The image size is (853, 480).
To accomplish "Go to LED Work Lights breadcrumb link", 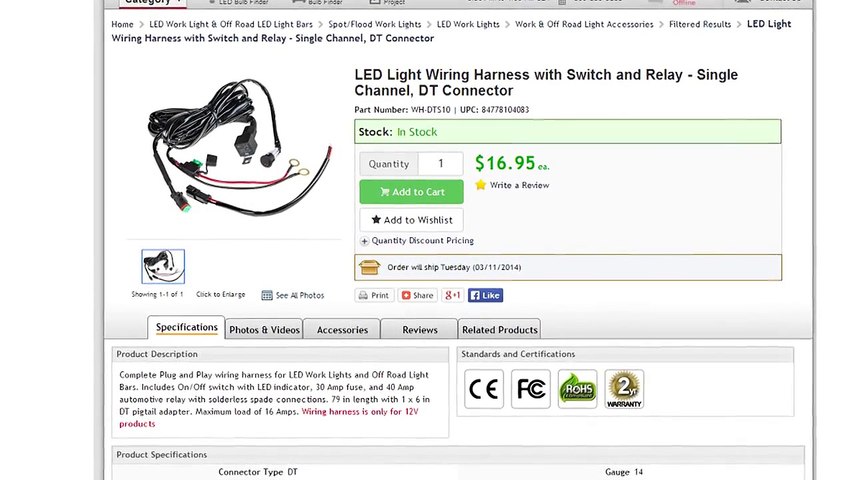I will tap(468, 24).
